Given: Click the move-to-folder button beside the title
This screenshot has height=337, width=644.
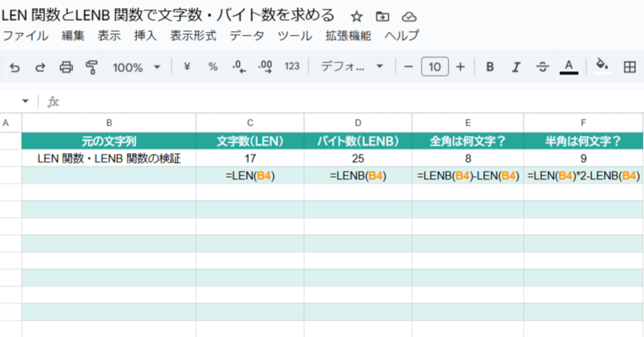Looking at the screenshot, I should (382, 16).
